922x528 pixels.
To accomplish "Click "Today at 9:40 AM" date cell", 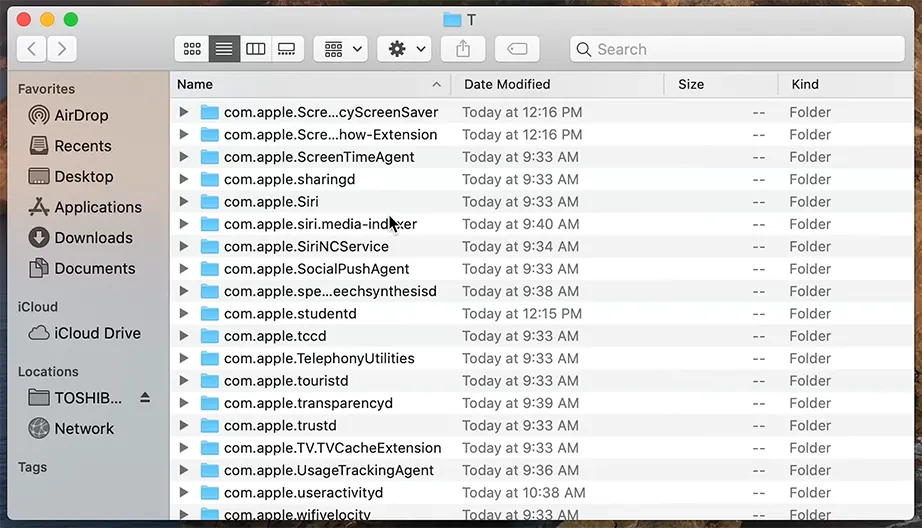I will pyautogui.click(x=520, y=224).
